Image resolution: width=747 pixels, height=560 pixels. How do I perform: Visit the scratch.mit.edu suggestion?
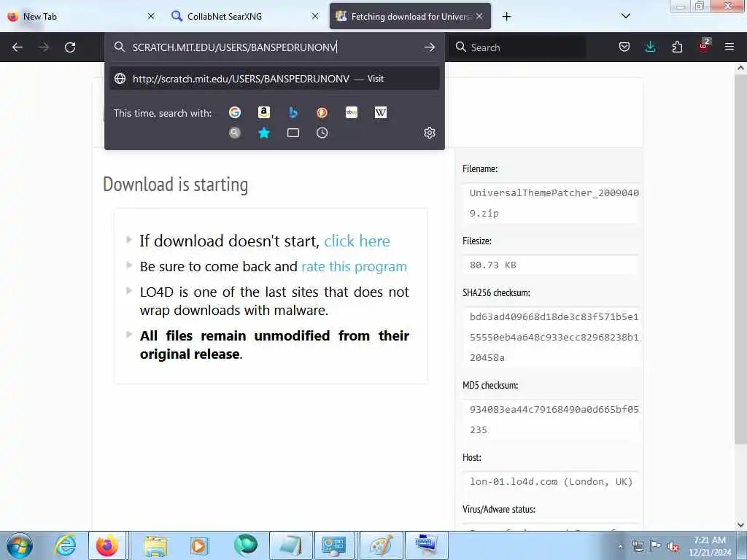point(275,79)
